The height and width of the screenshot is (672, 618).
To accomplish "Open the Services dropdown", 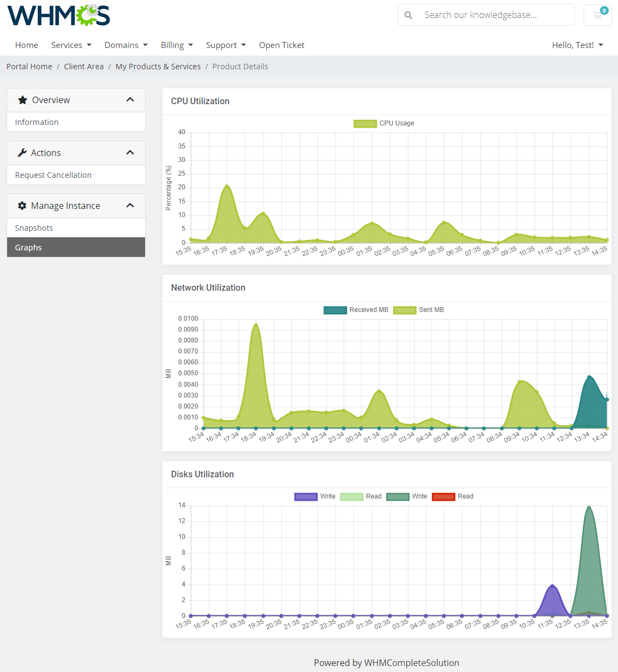I will pos(71,45).
